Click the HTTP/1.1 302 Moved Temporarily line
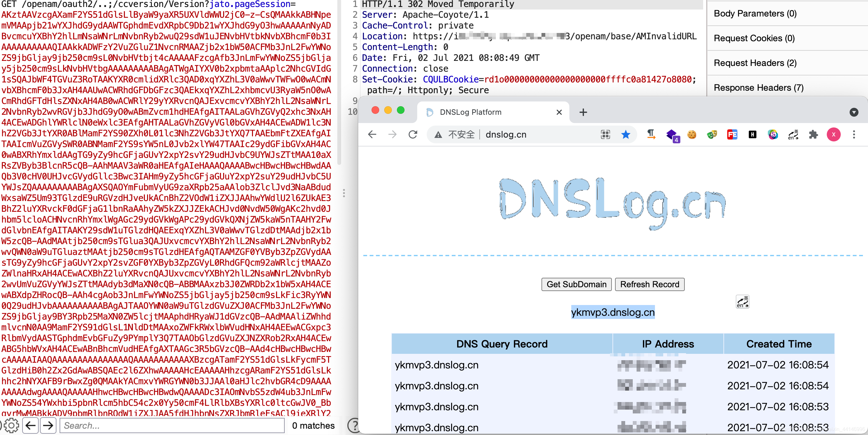Screen dimensions: 868x435 click(x=438, y=4)
